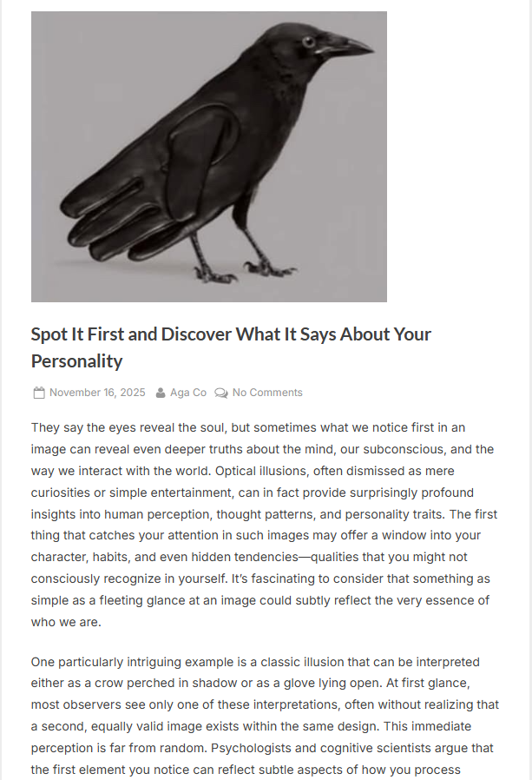Click the paragraph starting 'One particularly intriguing'
This screenshot has width=532, height=780.
click(x=262, y=704)
